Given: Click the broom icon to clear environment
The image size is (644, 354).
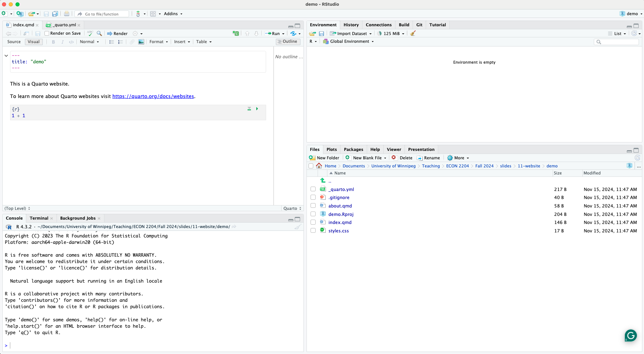Looking at the screenshot, I should coord(413,33).
